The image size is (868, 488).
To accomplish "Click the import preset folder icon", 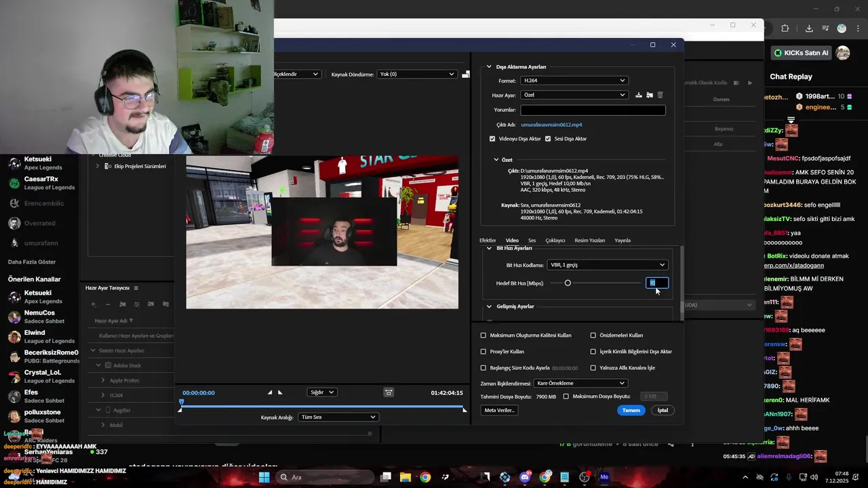I will 650,95.
